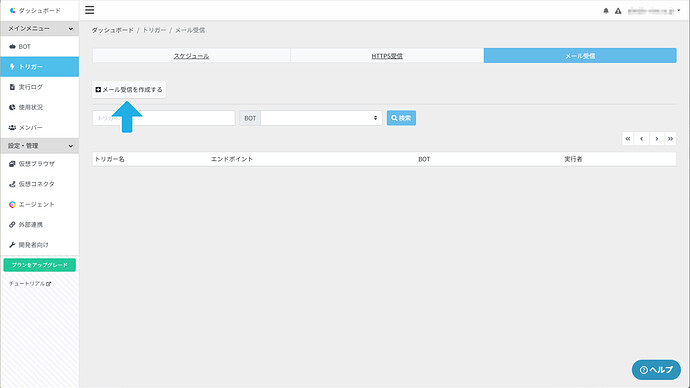
Task: Go to last page with double-right arrow
Action: pos(670,139)
